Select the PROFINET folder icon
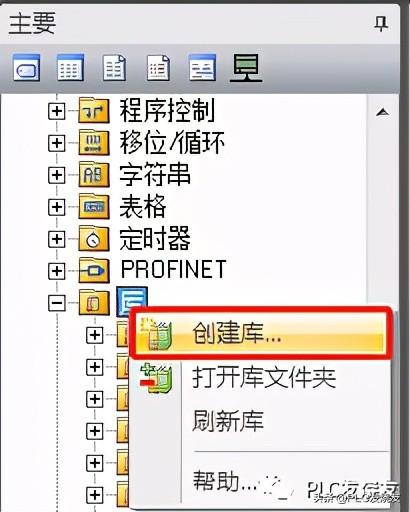The image size is (410, 512). 94,270
